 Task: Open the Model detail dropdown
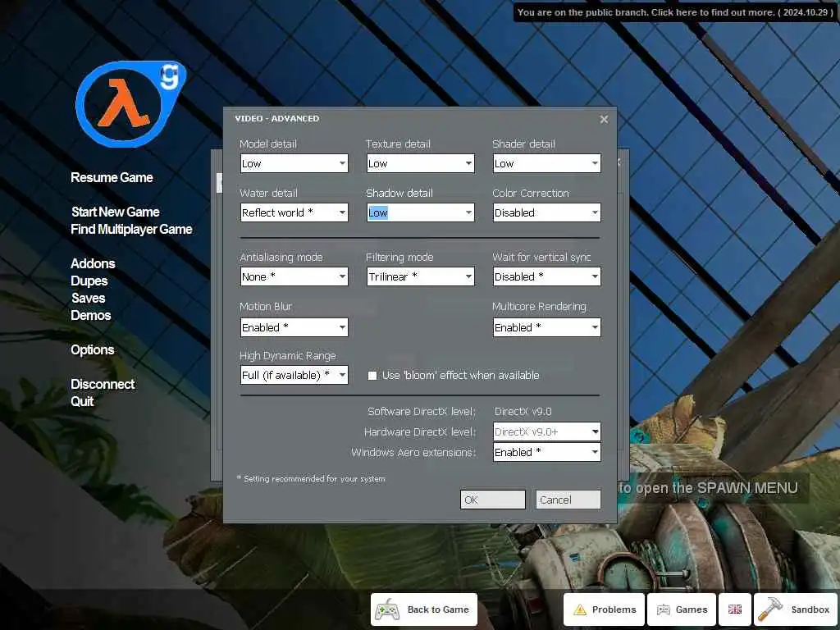294,163
